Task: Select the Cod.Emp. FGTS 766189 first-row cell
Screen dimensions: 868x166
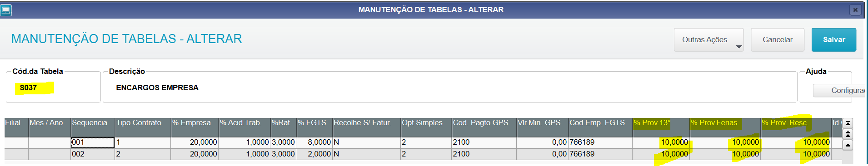Action: point(600,142)
